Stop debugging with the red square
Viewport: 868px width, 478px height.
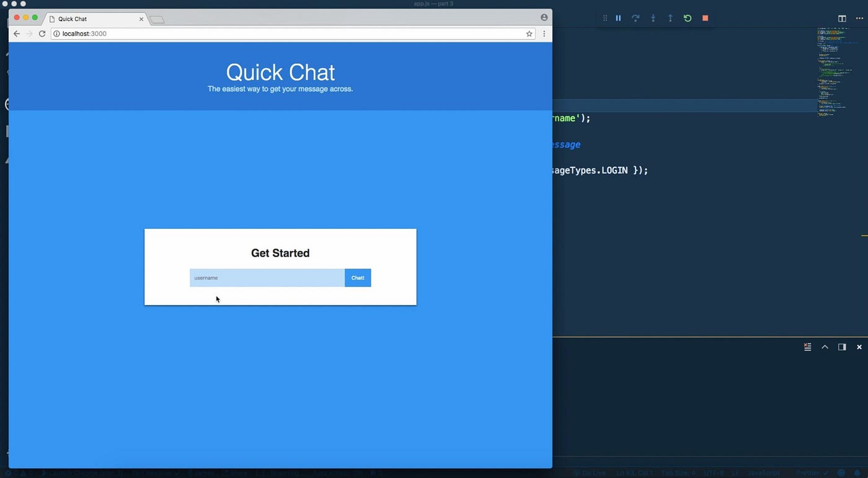pos(705,19)
